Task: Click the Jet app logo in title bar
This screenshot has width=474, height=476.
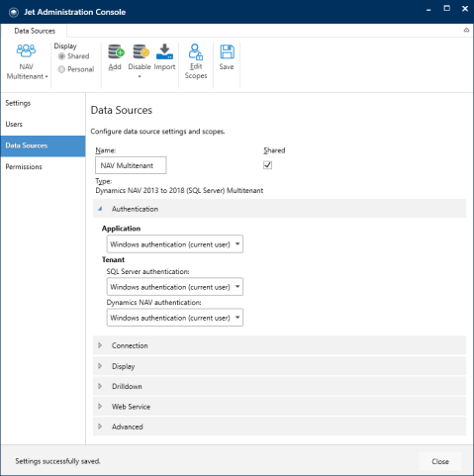Action: tap(14, 12)
